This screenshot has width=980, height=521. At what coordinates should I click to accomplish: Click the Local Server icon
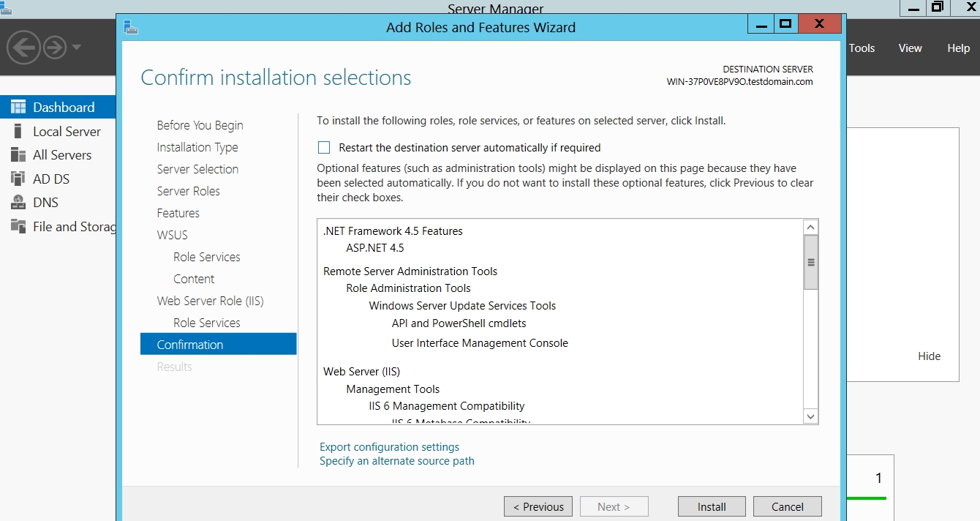coord(18,132)
